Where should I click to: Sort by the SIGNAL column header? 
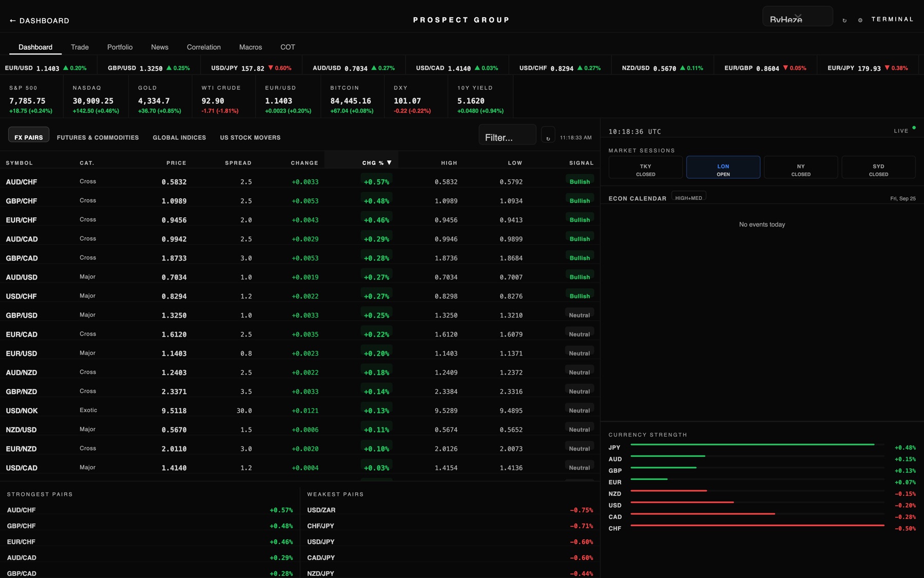[x=581, y=163]
